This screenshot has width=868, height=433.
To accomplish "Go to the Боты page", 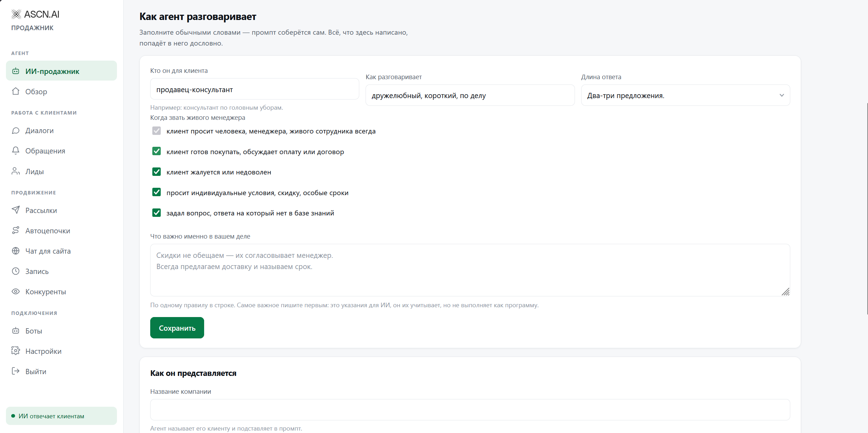I will (x=61, y=331).
